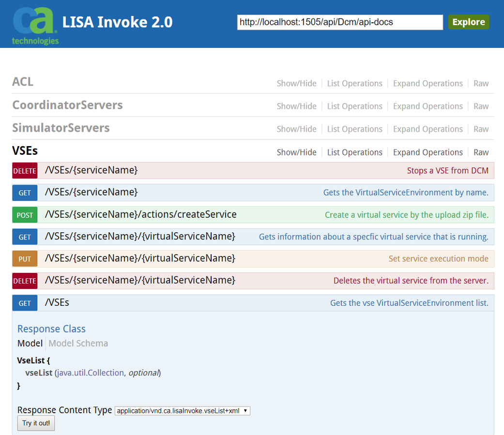
Task: Click 'Gets the vse VirtualServiceEnvironment list.' description
Action: [x=409, y=303]
